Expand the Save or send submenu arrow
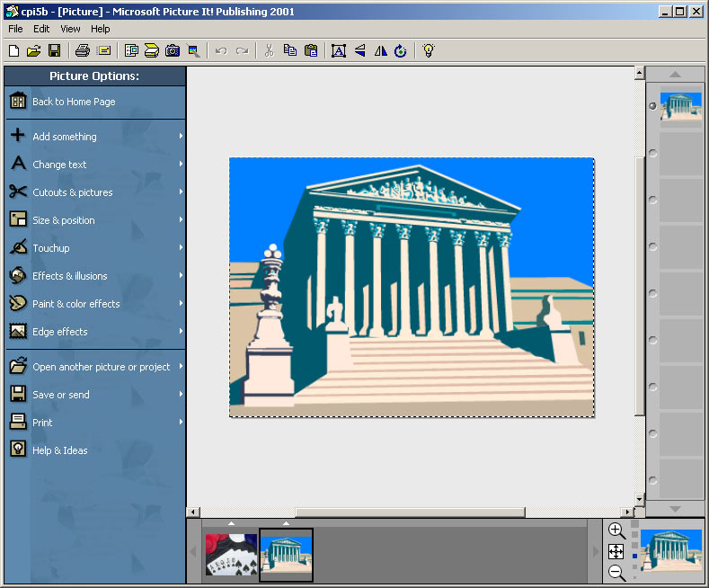The height and width of the screenshot is (588, 709). click(181, 394)
